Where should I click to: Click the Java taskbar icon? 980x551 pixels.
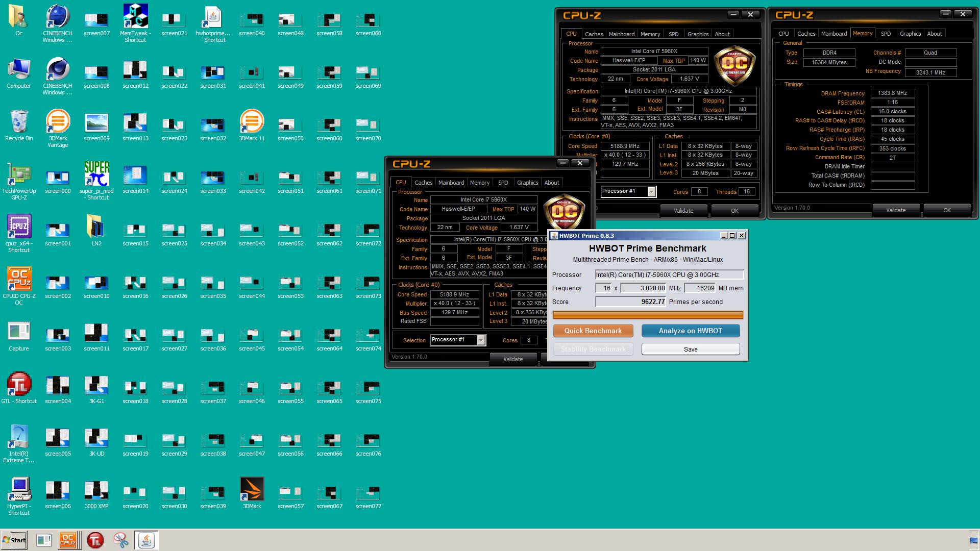point(146,540)
